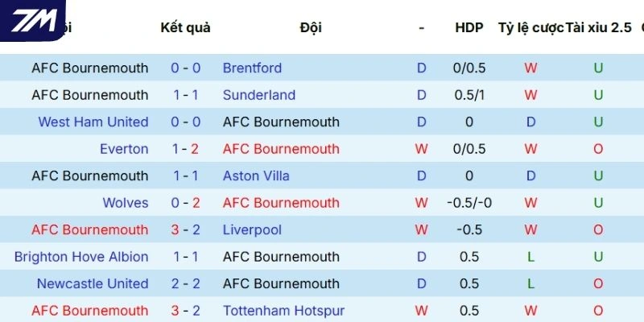Open the 0 - 2 Wolves score

click(186, 203)
